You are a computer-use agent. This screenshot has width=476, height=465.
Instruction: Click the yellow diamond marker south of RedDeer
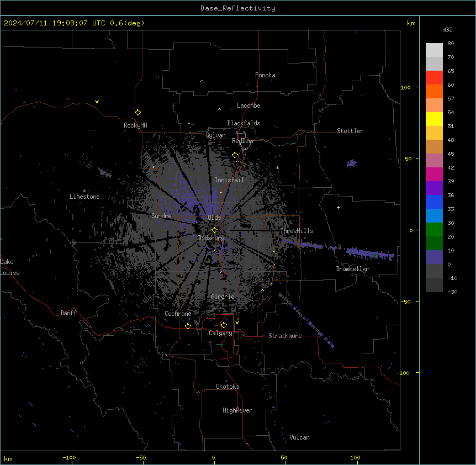[x=235, y=155]
